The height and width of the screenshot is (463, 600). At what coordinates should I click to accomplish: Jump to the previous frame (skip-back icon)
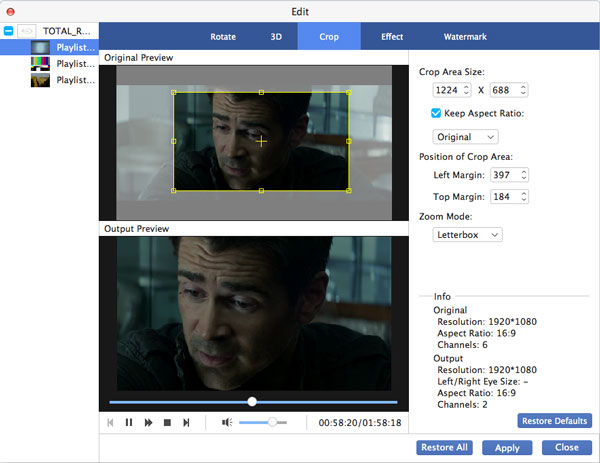pyautogui.click(x=110, y=422)
